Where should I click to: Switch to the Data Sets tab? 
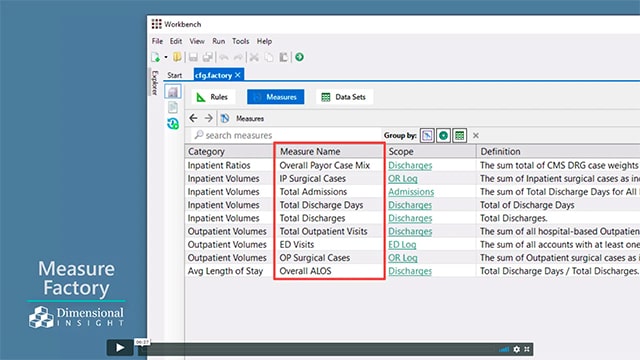point(344,97)
